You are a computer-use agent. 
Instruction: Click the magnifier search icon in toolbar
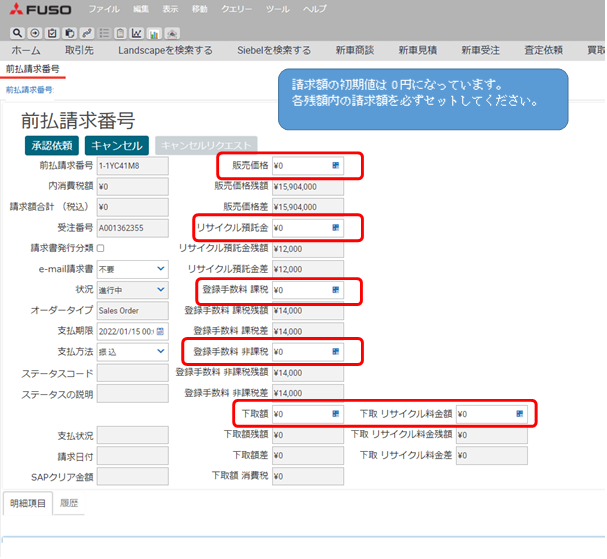tap(17, 33)
